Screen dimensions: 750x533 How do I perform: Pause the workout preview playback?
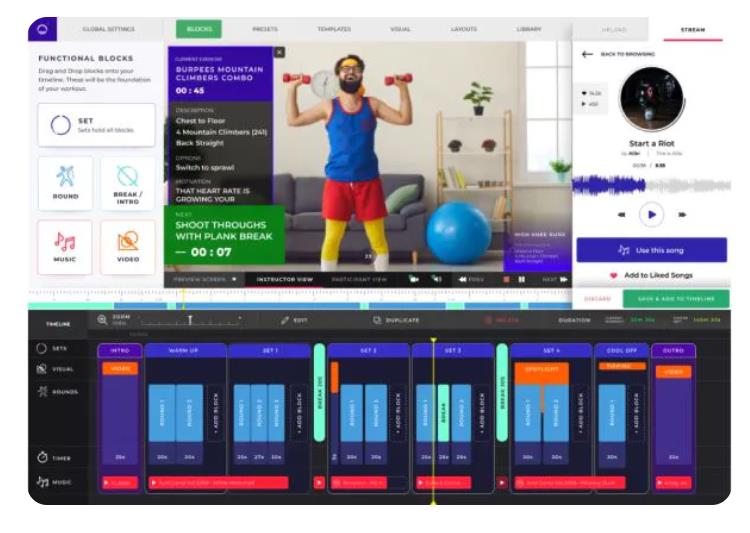[521, 280]
